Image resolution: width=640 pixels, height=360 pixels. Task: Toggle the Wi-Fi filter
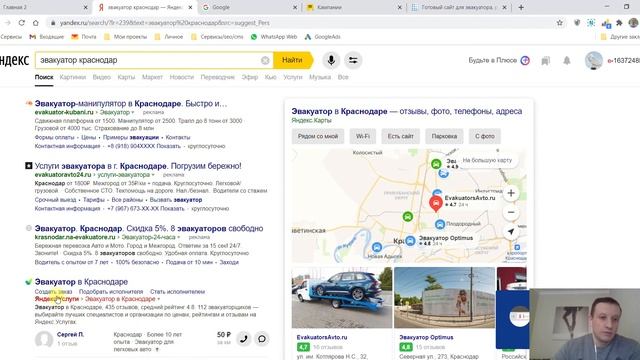362,136
